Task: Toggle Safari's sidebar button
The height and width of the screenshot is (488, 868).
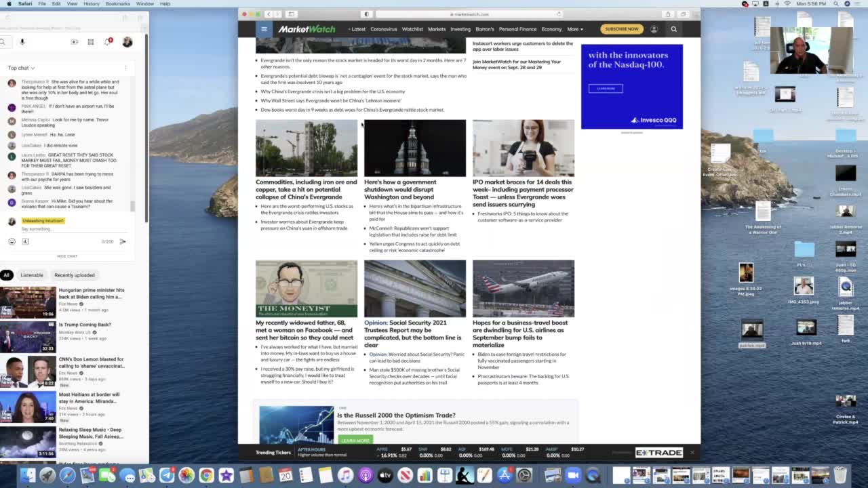Action: point(291,14)
